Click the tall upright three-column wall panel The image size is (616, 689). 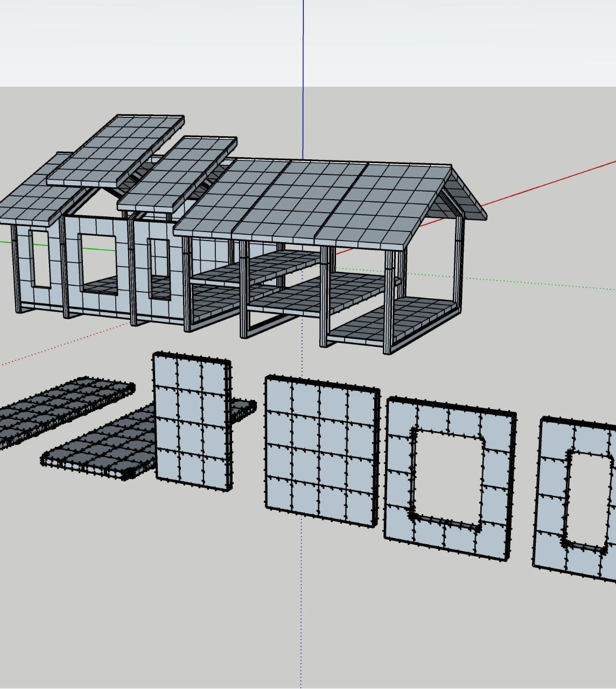coord(191,423)
